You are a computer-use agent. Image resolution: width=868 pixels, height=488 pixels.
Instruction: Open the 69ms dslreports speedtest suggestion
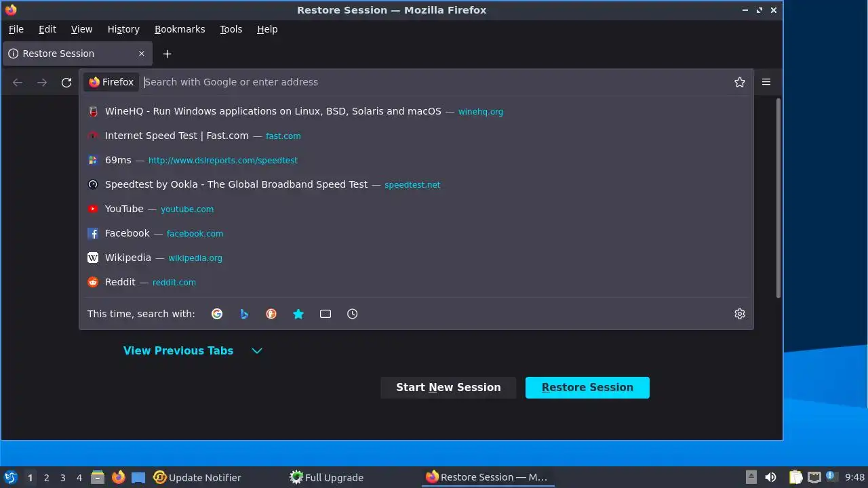[416, 160]
